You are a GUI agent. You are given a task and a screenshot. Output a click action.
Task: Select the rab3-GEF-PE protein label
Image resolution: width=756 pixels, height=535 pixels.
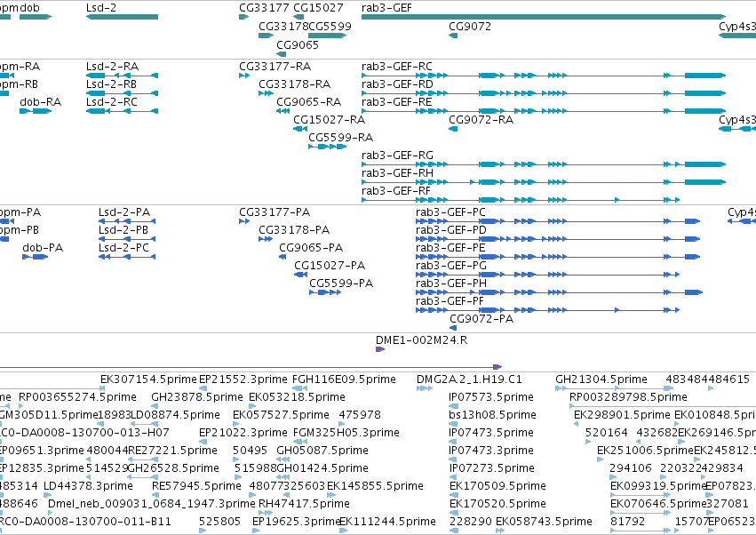point(450,248)
